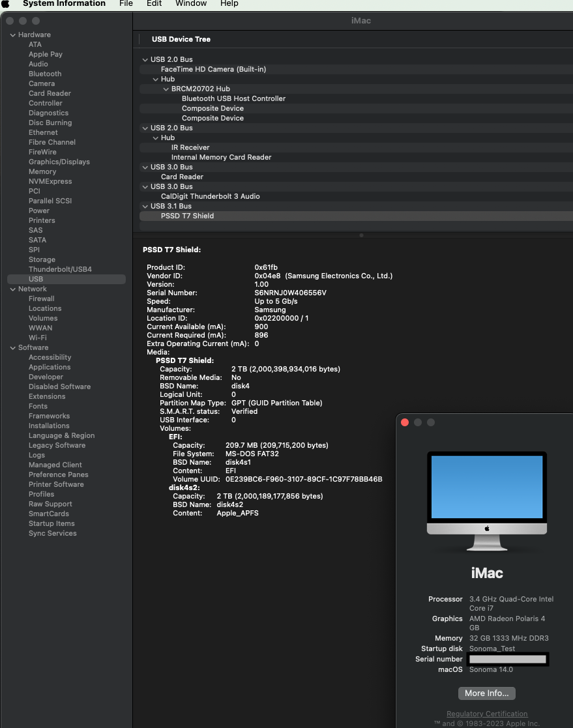Collapse the USB 3.1 Bus node
Viewport: 573px width, 728px height.
(145, 206)
